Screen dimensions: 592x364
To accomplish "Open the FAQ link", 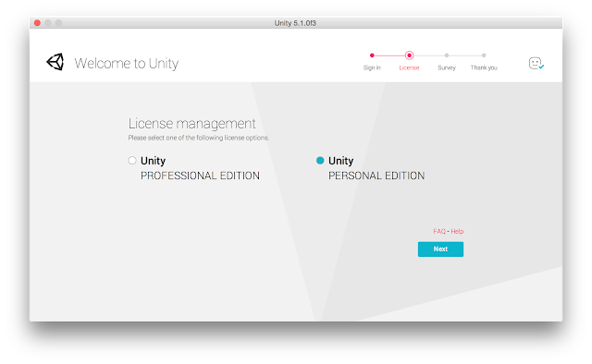I will (x=439, y=231).
